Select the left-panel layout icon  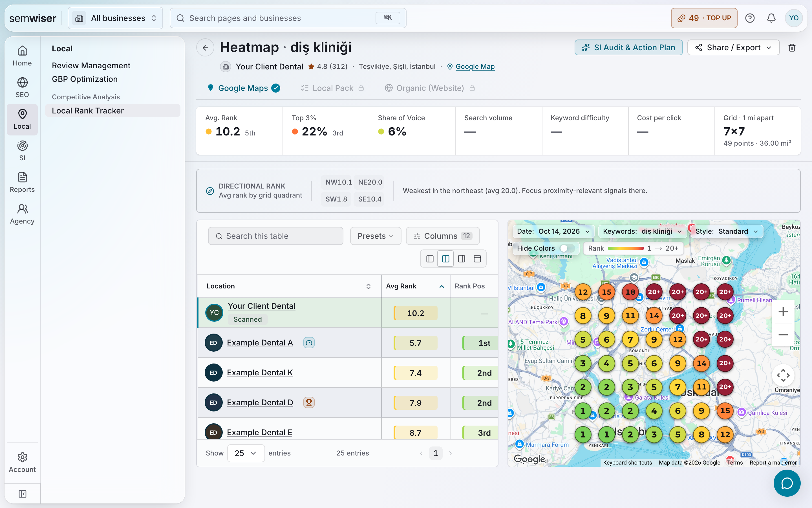pyautogui.click(x=430, y=259)
